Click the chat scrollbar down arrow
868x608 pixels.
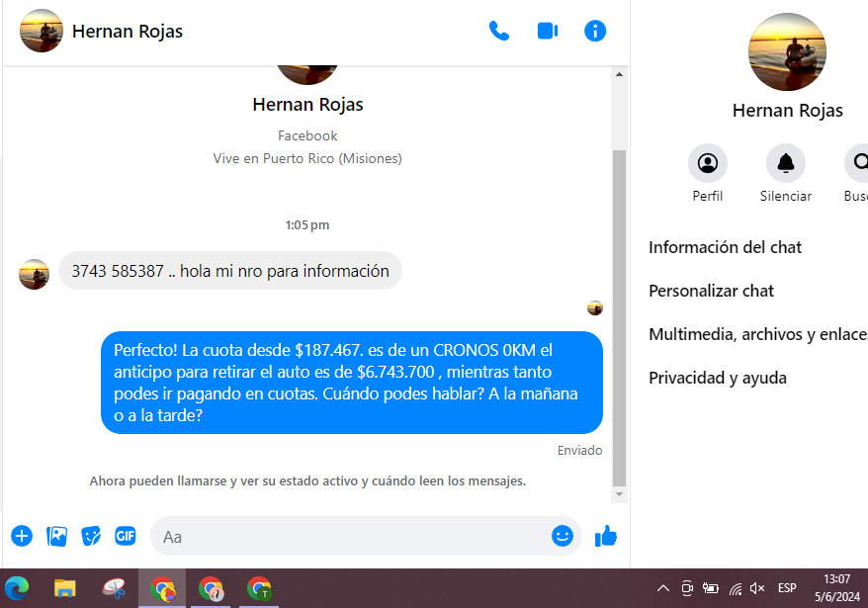click(x=619, y=494)
